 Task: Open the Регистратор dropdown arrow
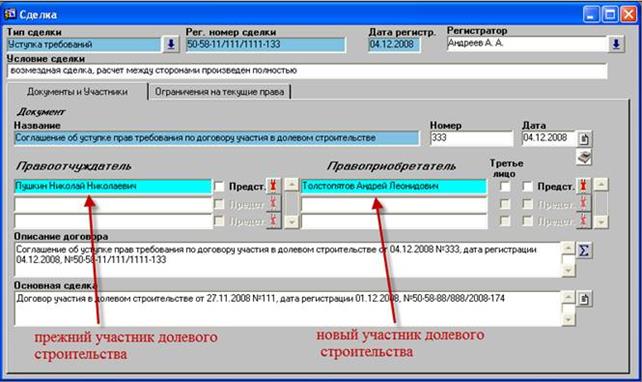coord(616,44)
